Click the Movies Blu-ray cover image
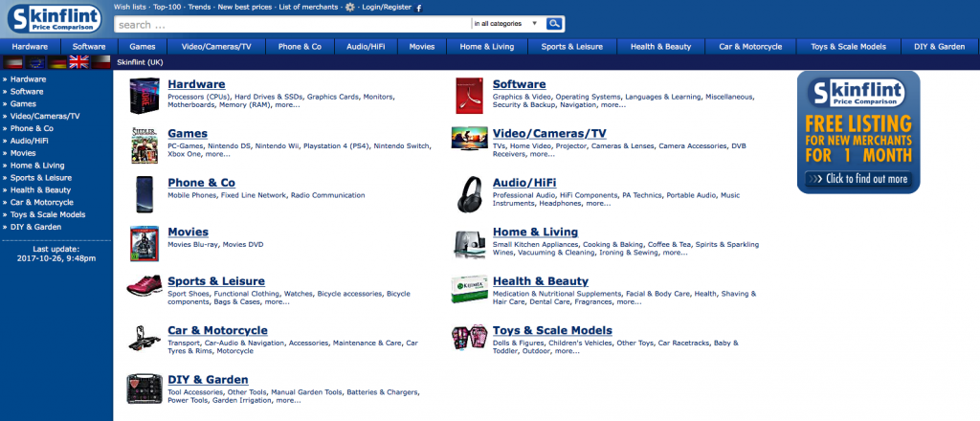This screenshot has width=980, height=421. point(145,243)
